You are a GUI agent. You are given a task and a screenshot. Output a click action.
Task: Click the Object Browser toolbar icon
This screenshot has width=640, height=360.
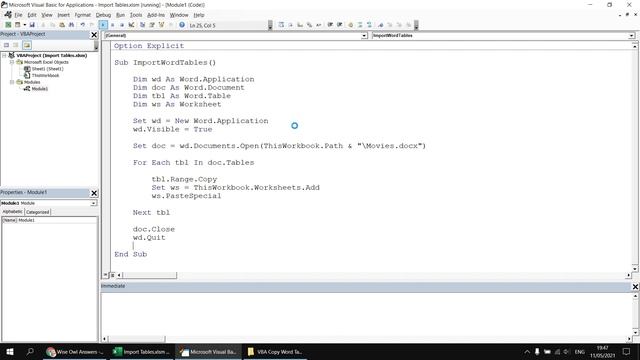[x=161, y=25]
